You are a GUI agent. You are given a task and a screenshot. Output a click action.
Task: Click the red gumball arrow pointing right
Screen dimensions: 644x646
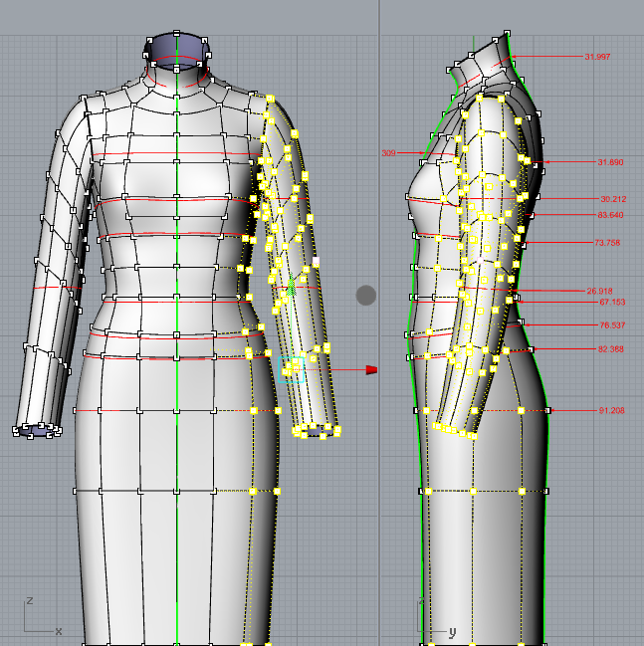point(371,370)
